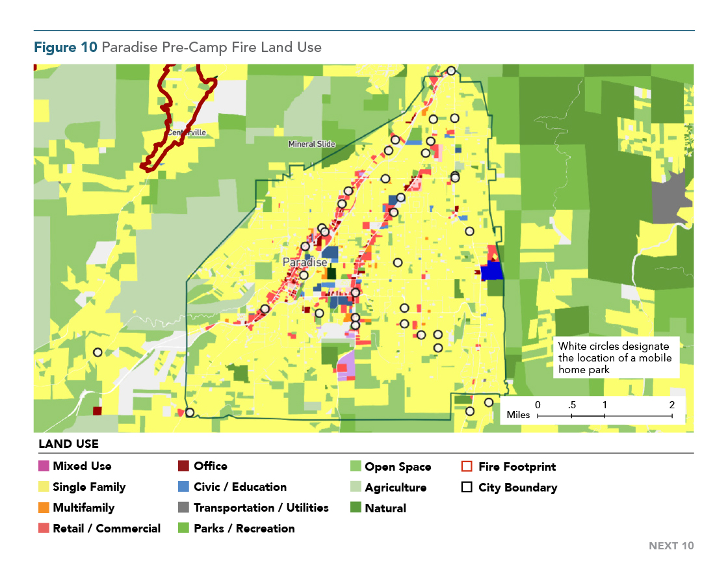Screen dimensions: 728x563
Task: Click the 'Natural' legend label
Action: tap(385, 508)
